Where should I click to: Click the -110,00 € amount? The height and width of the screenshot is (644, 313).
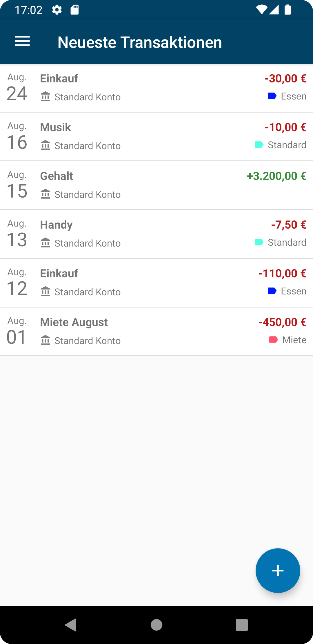tap(282, 274)
